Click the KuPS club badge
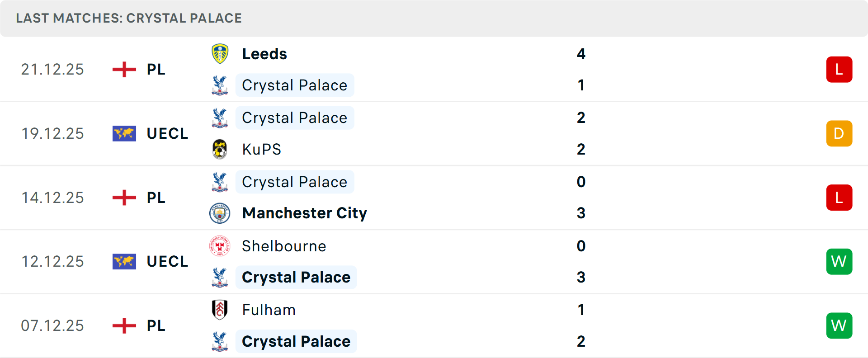 click(x=220, y=149)
